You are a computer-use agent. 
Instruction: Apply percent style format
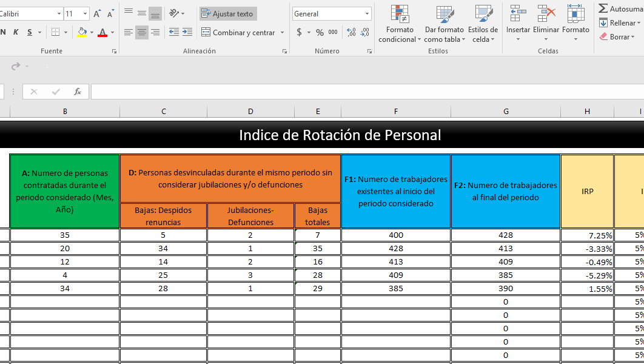pyautogui.click(x=320, y=32)
